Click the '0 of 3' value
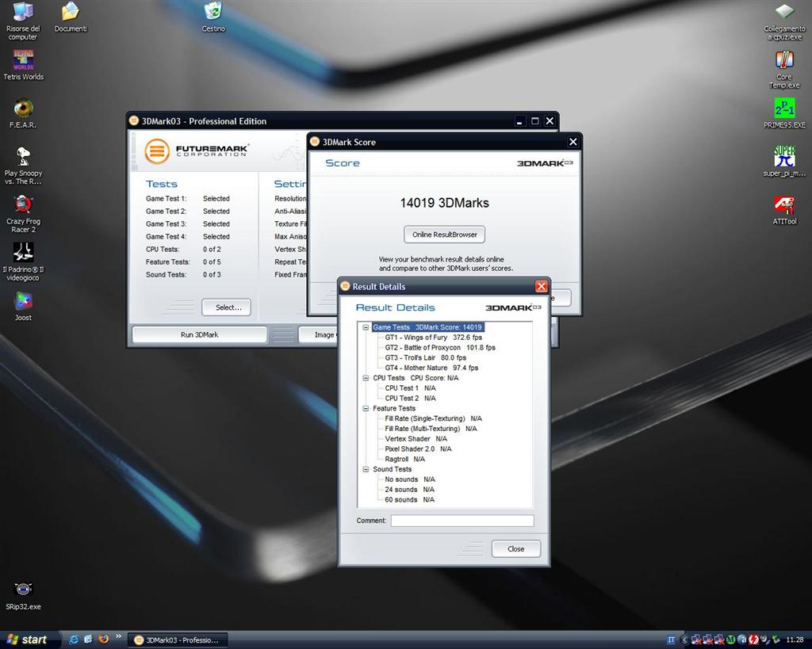The width and height of the screenshot is (812, 649). [212, 275]
